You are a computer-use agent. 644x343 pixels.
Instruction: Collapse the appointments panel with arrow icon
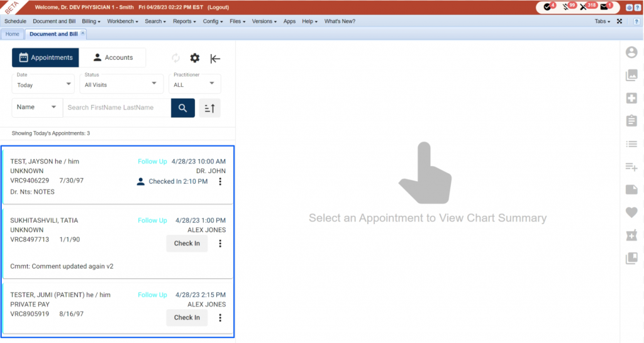[215, 59]
